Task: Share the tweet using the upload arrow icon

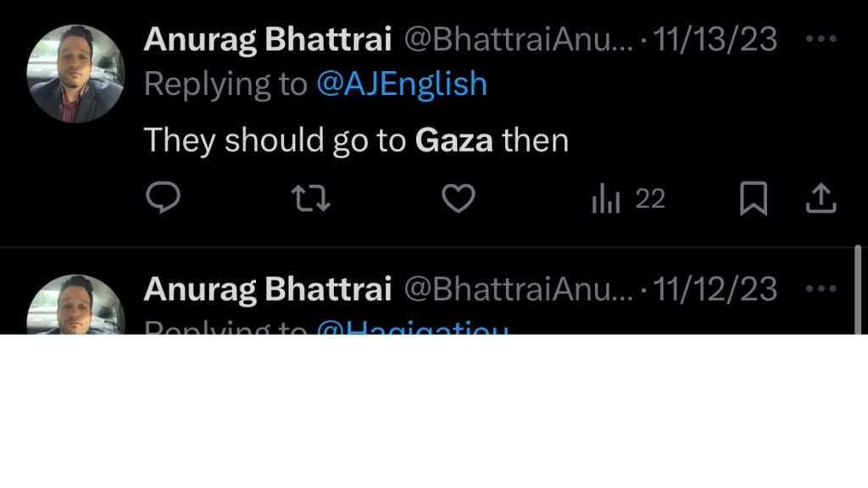Action: (820, 198)
